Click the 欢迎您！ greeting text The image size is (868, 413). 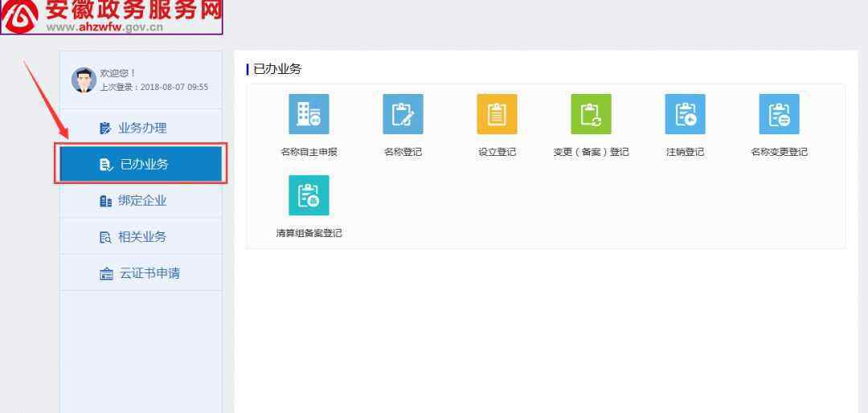coord(118,73)
